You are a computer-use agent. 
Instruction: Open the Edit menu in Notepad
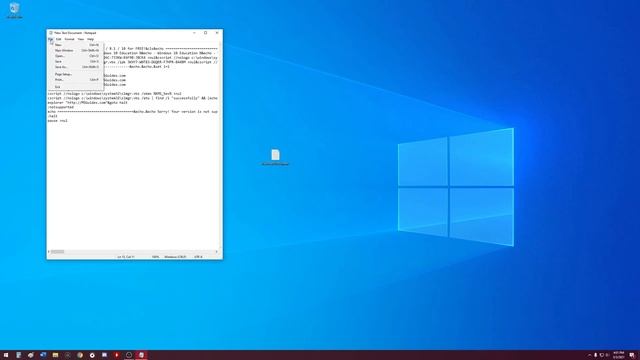pyautogui.click(x=59, y=39)
